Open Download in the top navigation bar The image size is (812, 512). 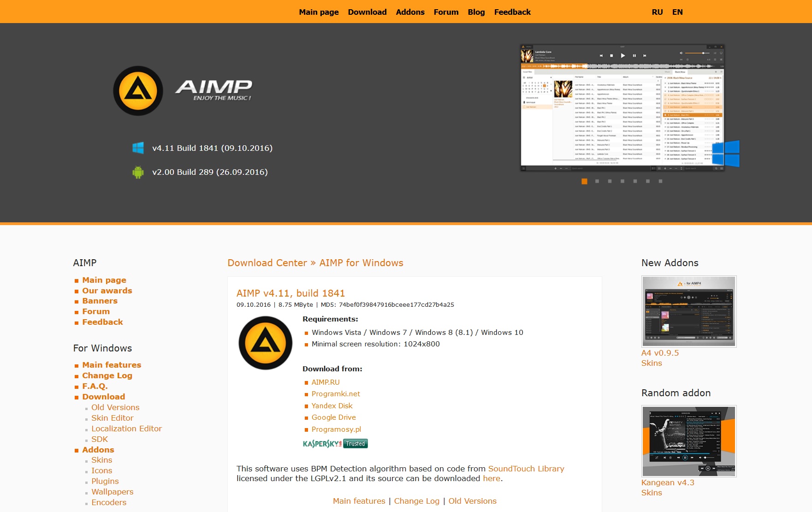coord(367,12)
